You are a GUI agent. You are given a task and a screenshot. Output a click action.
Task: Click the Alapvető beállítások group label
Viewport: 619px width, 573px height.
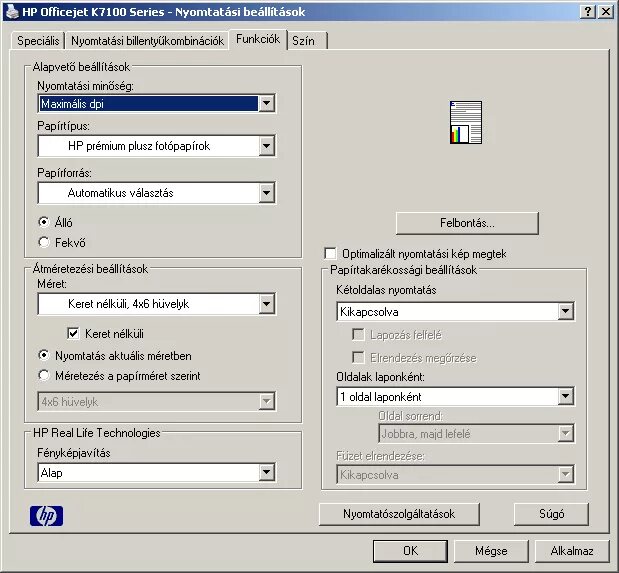[x=81, y=67]
